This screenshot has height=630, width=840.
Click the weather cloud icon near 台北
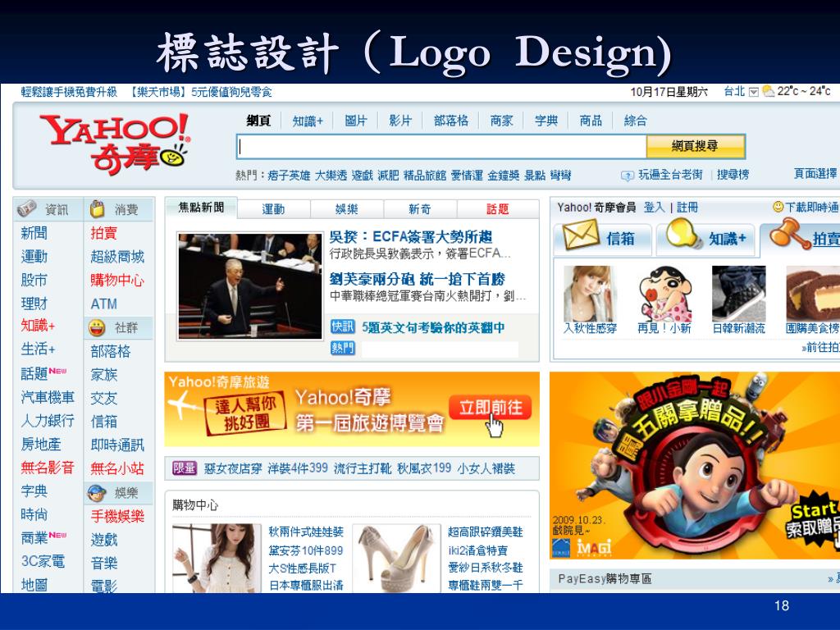[x=768, y=91]
